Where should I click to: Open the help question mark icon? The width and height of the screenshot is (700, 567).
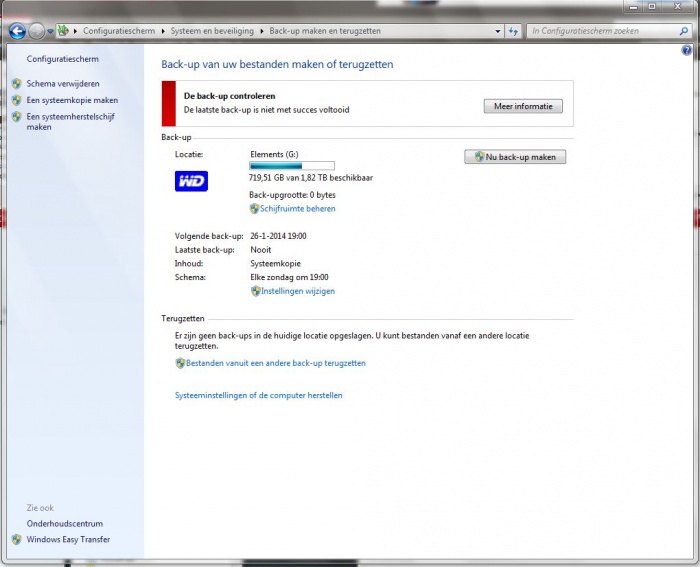tap(686, 50)
